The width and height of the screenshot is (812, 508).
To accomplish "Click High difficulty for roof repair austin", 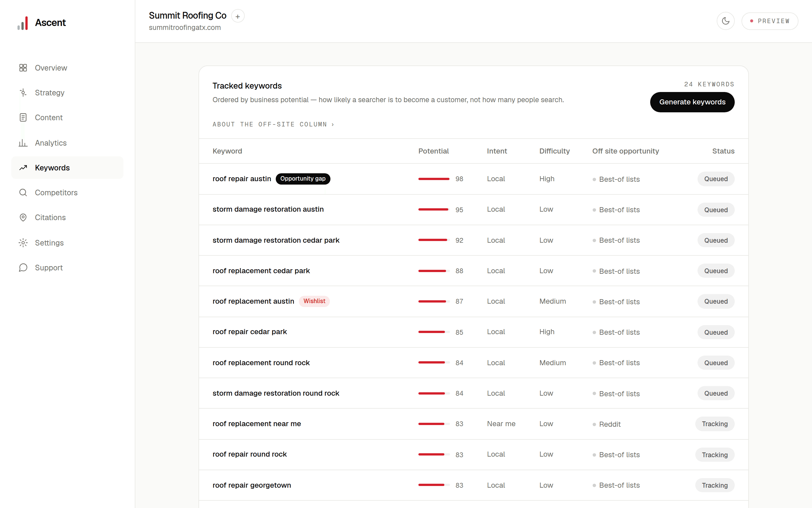I will pos(547,179).
